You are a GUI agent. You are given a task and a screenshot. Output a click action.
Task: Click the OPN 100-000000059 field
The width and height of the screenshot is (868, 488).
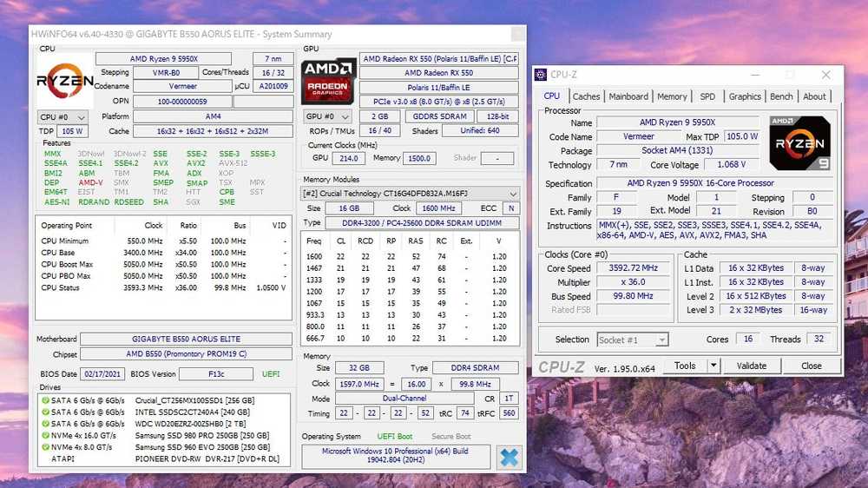click(x=182, y=102)
